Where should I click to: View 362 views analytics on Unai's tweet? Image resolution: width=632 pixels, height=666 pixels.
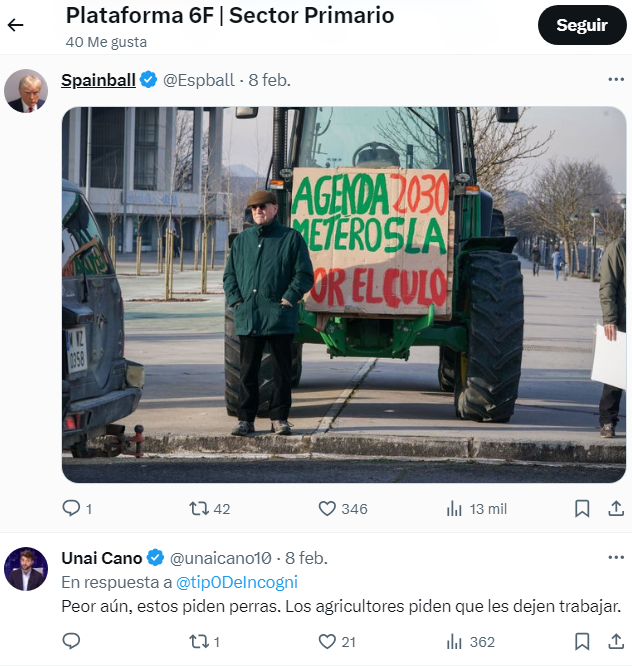coord(470,642)
